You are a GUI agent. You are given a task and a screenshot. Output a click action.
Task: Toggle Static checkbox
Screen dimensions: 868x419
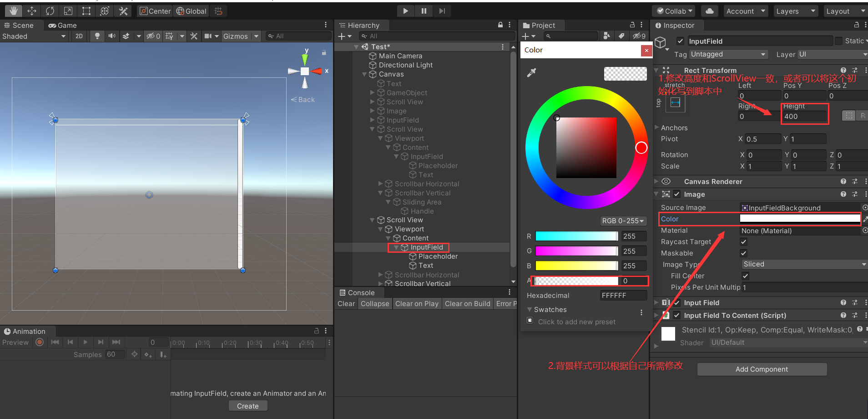838,41
